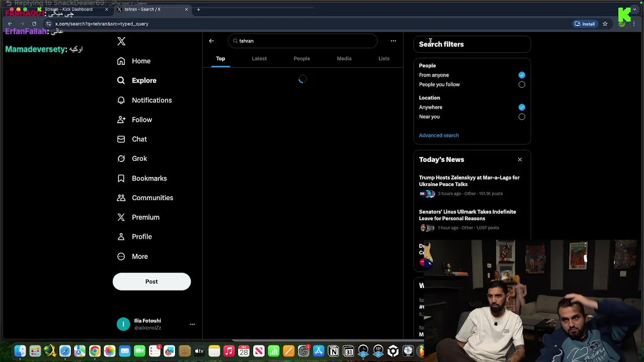Click the Install button in address bar
This screenshot has width=644, height=362.
[585, 24]
